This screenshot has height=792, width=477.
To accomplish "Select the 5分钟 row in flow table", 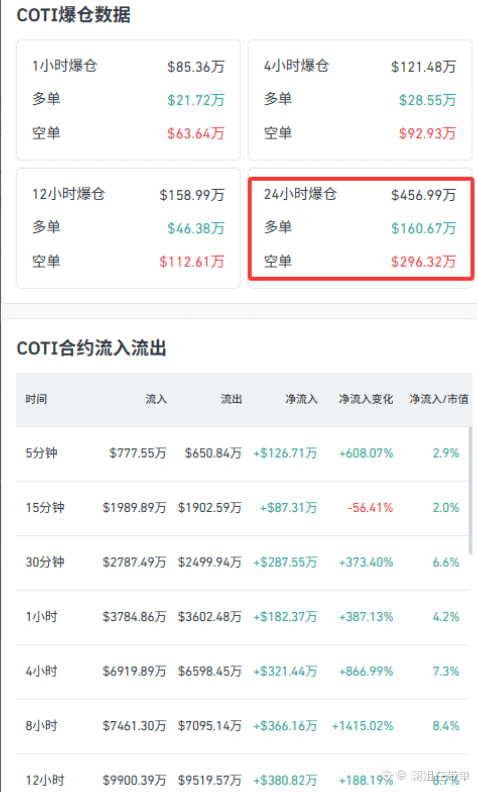I will 242,454.
